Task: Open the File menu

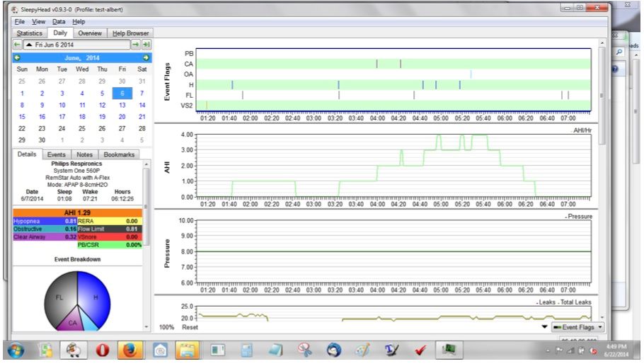Action: pyautogui.click(x=19, y=22)
